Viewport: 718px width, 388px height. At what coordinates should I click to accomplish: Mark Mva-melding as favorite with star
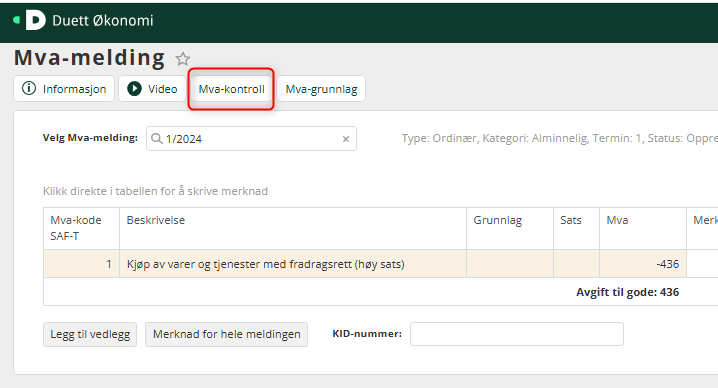pos(183,59)
